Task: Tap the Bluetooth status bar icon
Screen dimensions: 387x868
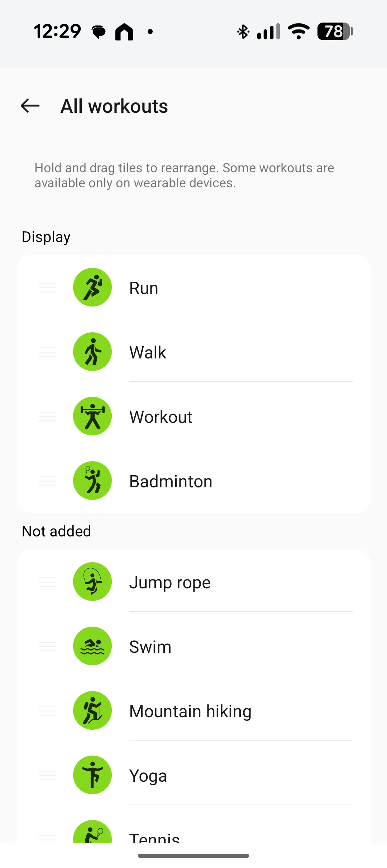Action: click(x=243, y=32)
